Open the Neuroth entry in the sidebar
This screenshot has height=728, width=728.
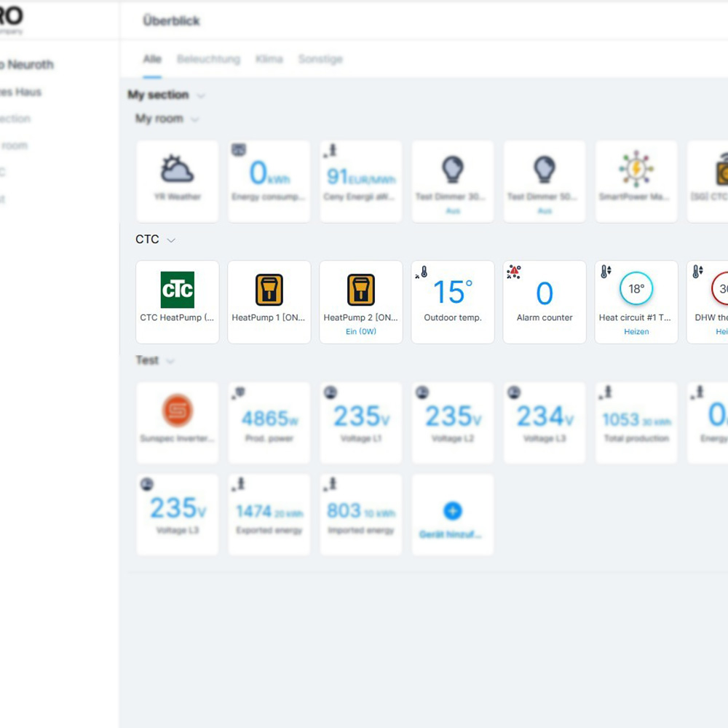(x=27, y=65)
